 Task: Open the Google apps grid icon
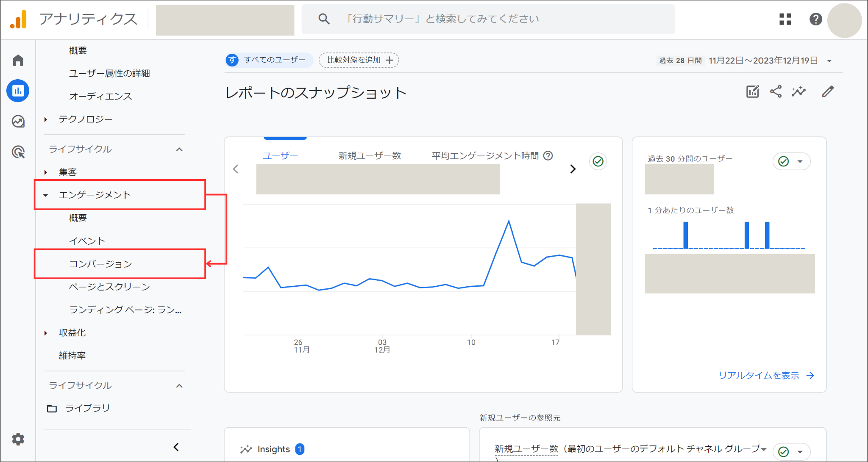click(x=785, y=19)
